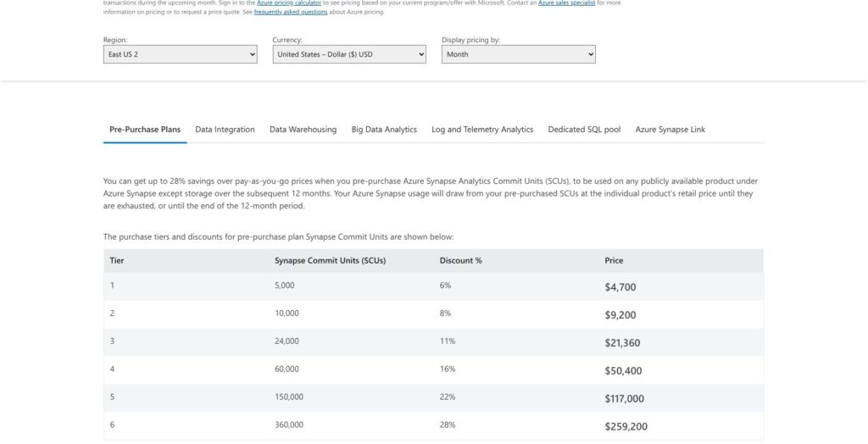Viewport: 868px width, 444px height.
Task: Select the $259,200 price cell
Action: click(626, 426)
